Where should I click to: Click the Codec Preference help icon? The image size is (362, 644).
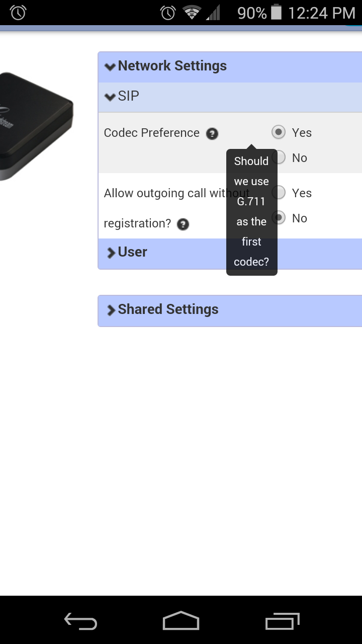213,134
